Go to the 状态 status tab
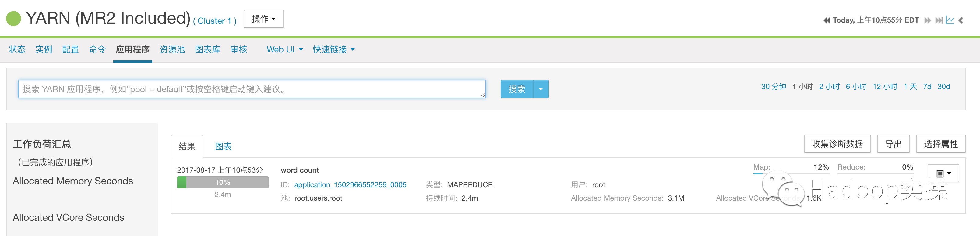Image resolution: width=980 pixels, height=236 pixels. pyautogui.click(x=17, y=49)
